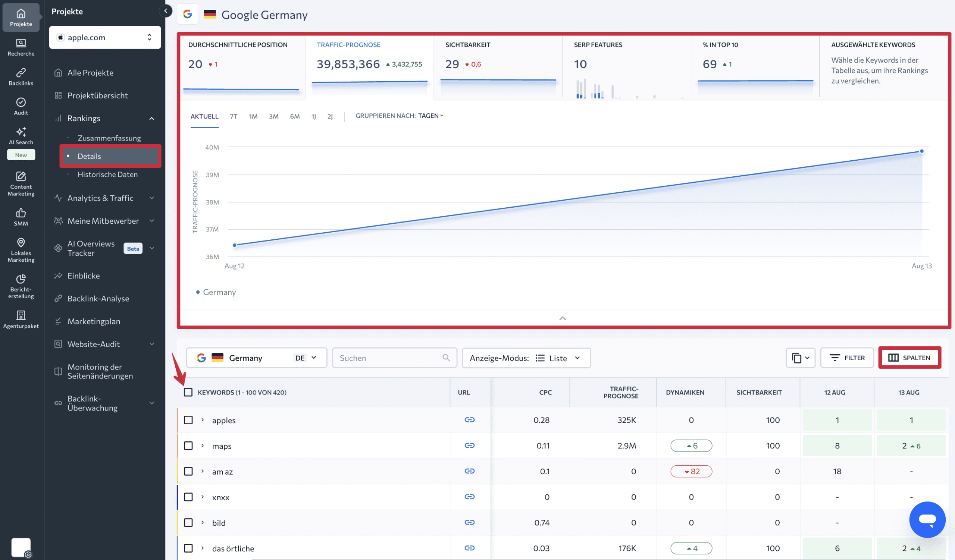
Task: Open Content Marketing section
Action: [21, 184]
